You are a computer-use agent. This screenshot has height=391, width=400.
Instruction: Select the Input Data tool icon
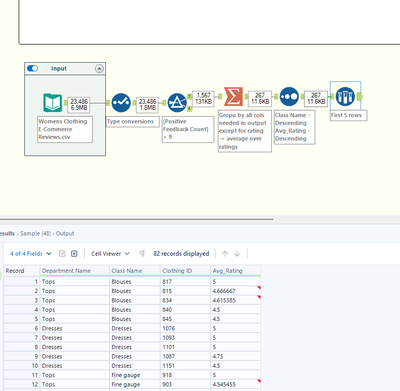(x=53, y=103)
